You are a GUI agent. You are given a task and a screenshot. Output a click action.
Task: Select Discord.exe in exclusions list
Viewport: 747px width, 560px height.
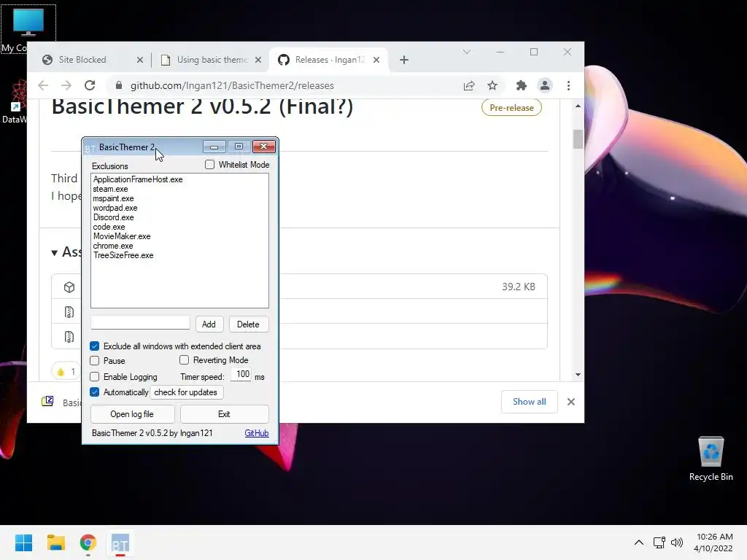point(113,217)
